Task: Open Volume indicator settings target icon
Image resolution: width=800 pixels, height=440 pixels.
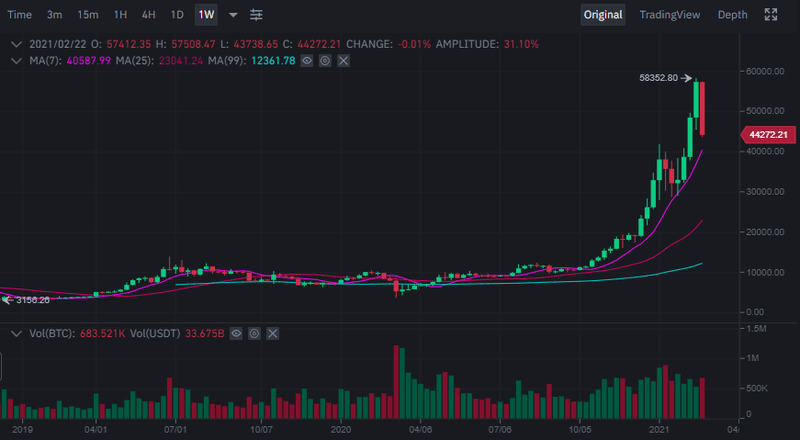Action: point(254,333)
